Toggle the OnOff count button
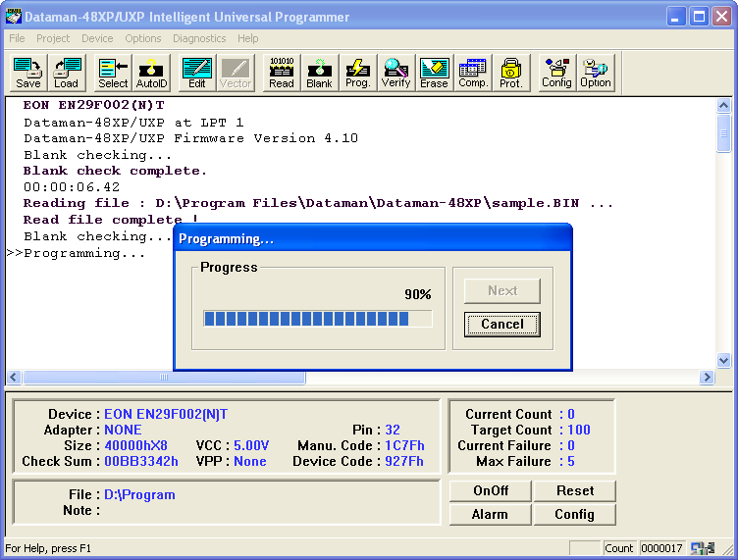 coord(491,490)
